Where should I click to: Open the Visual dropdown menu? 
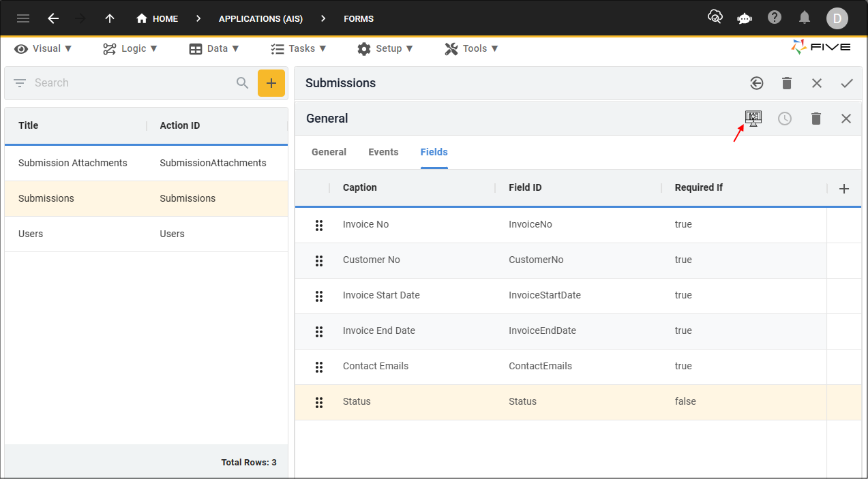(44, 48)
